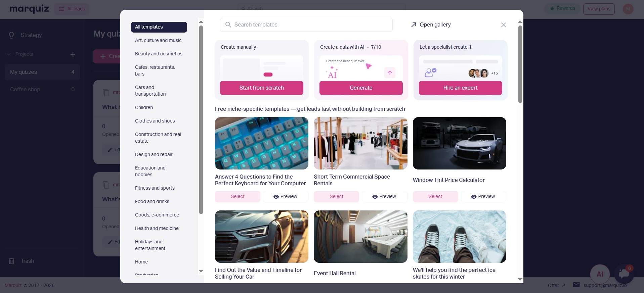Click the support email envelope icon
The height and width of the screenshot is (293, 644).
pos(576,285)
